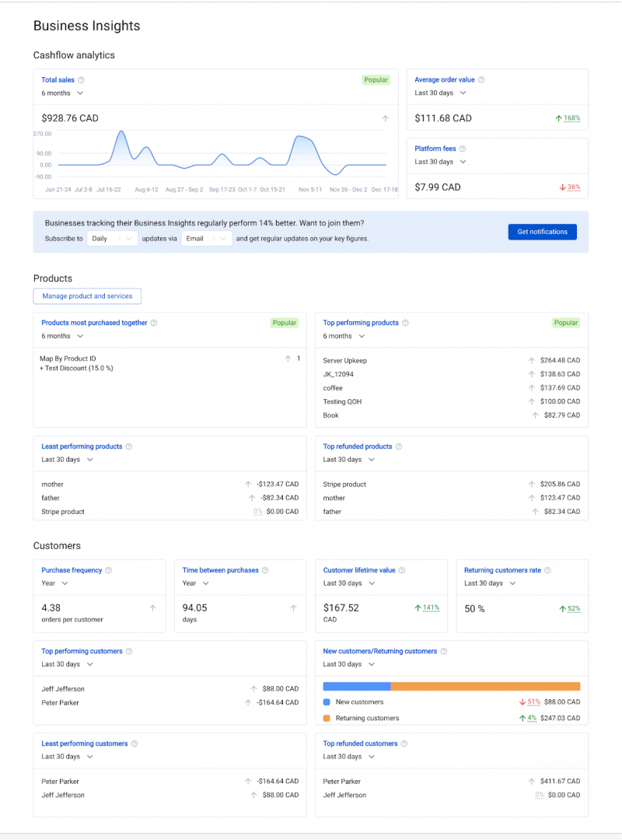Open the Total sales help tooltip

(x=80, y=79)
